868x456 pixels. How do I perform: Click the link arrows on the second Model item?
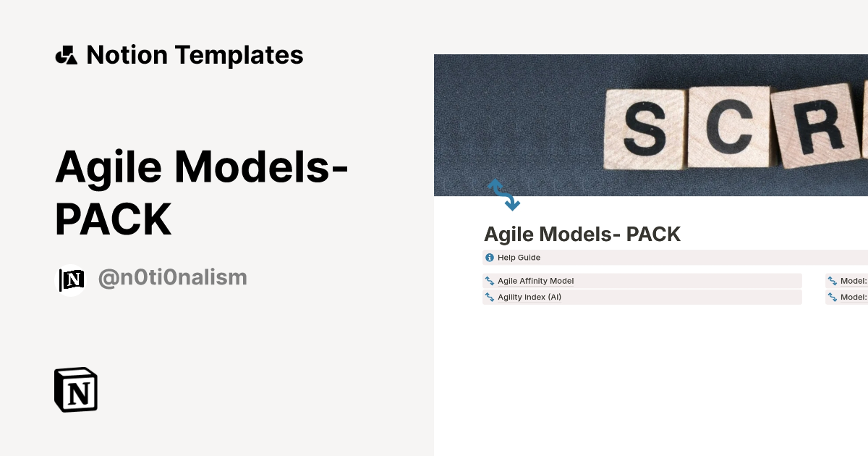[x=833, y=297]
